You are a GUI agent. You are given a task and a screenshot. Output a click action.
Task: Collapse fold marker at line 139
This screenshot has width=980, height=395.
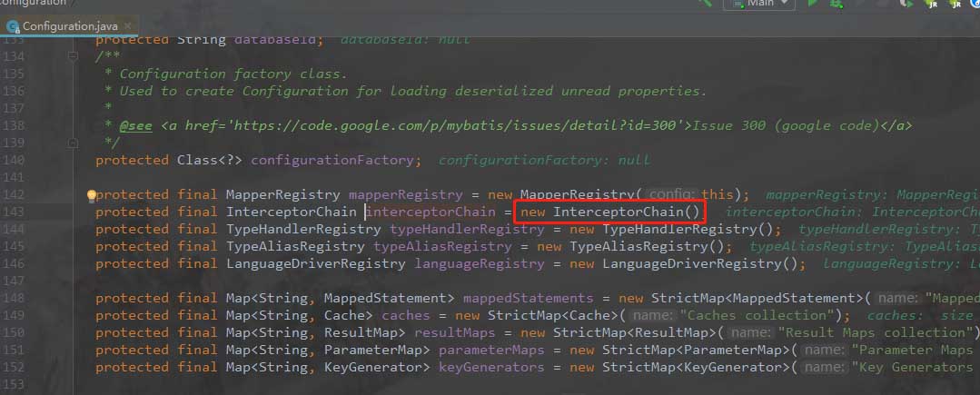pos(74,143)
